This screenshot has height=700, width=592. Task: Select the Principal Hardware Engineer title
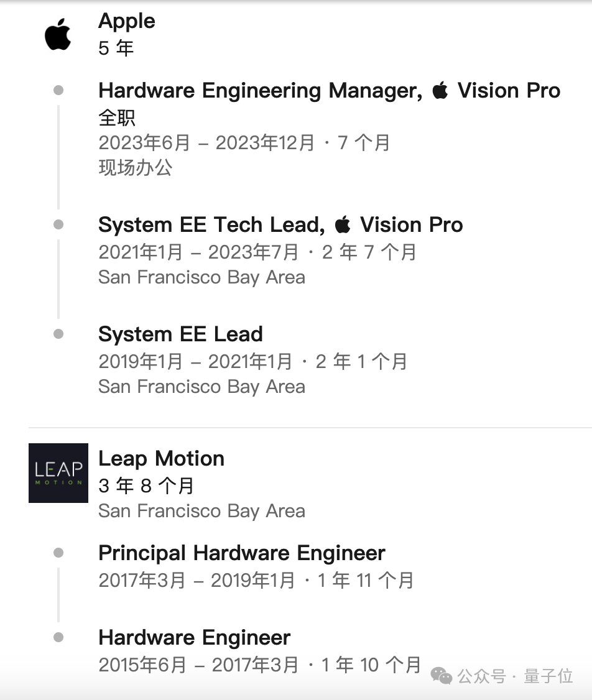[242, 553]
